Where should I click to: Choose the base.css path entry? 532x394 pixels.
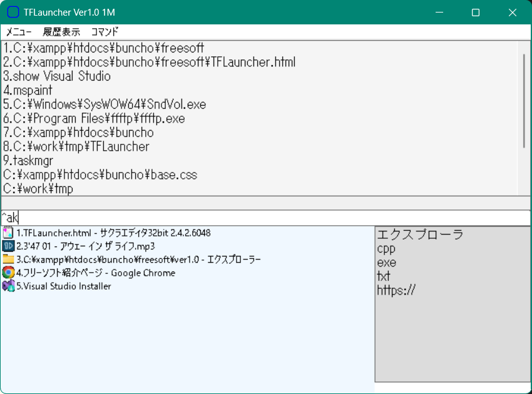pyautogui.click(x=100, y=175)
